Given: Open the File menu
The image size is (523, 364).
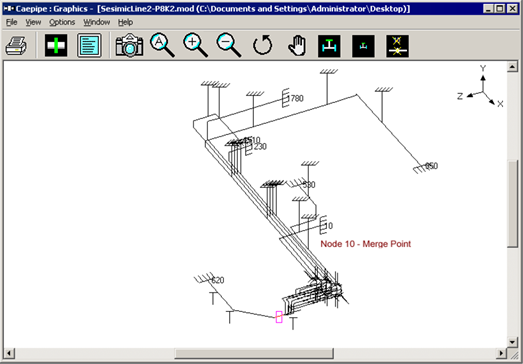Looking at the screenshot, I should coord(12,22).
